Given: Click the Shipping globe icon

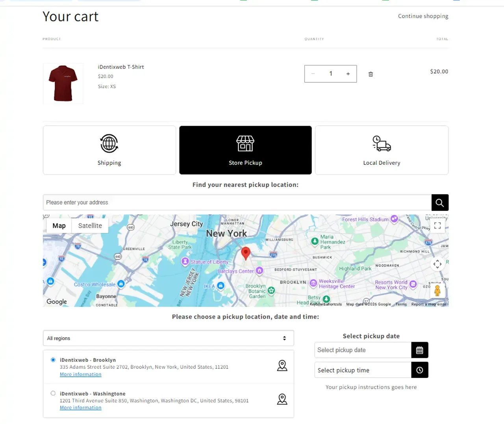Looking at the screenshot, I should [109, 143].
